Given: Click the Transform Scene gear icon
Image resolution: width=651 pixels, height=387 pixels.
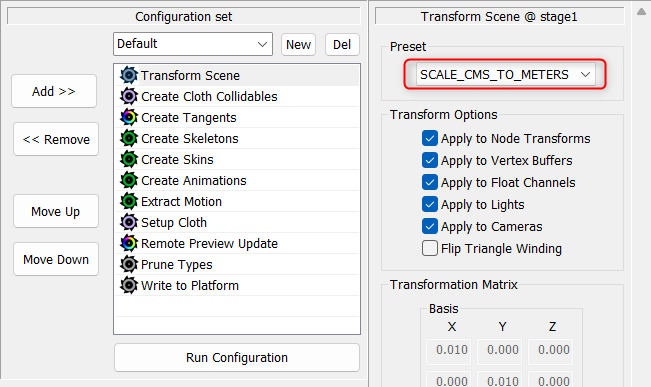Looking at the screenshot, I should tap(129, 75).
